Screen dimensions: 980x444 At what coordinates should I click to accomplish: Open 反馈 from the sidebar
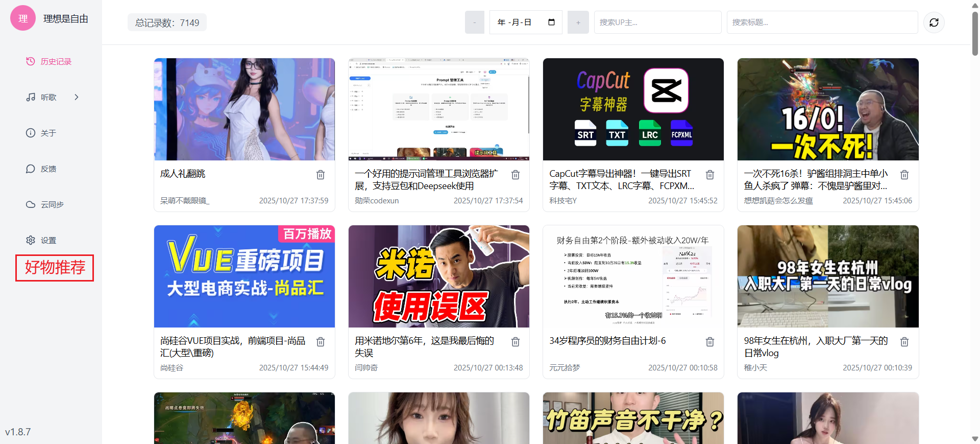(48, 169)
